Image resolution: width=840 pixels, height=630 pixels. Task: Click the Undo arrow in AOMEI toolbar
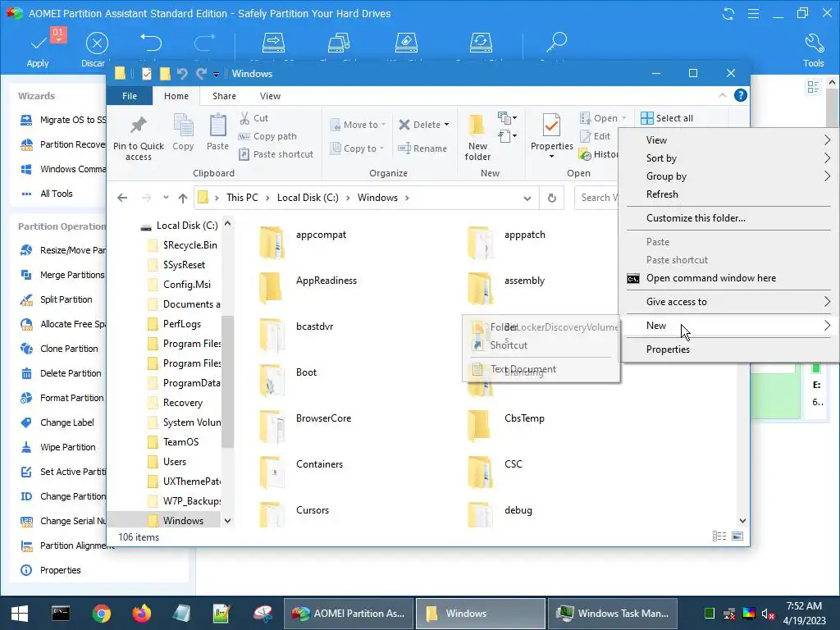tap(151, 43)
